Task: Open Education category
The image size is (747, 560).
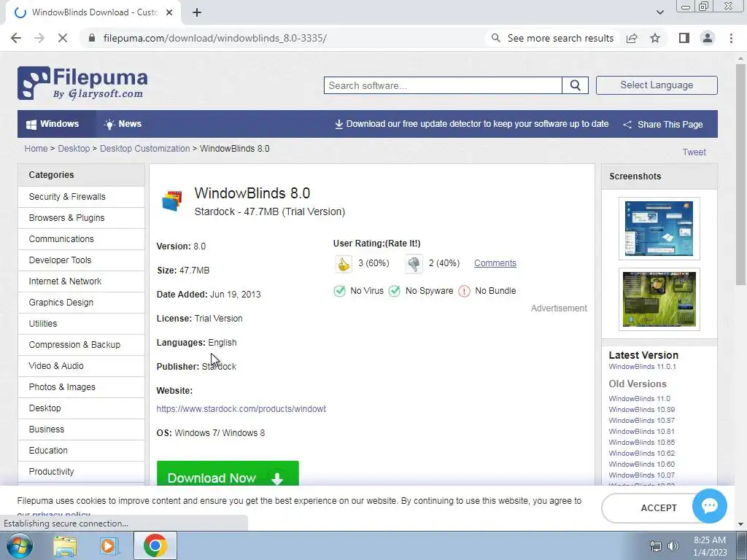Action: coord(82,451)
